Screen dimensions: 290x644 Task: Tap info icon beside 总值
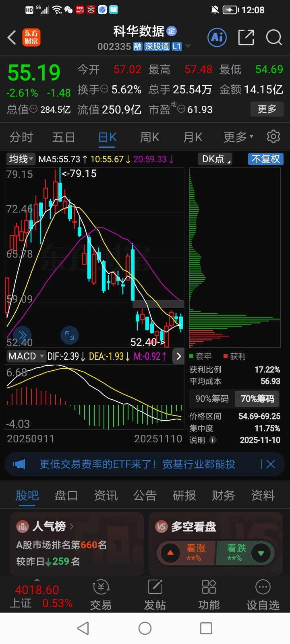(33, 109)
